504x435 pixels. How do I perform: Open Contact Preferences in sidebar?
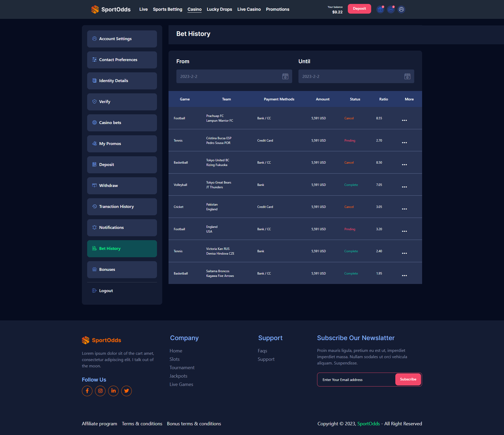click(x=122, y=60)
